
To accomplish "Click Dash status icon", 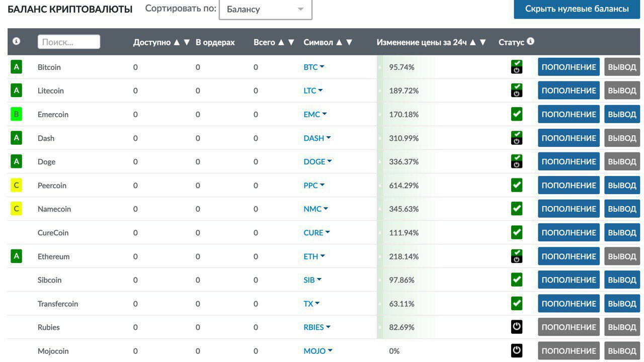I will pos(517,138).
